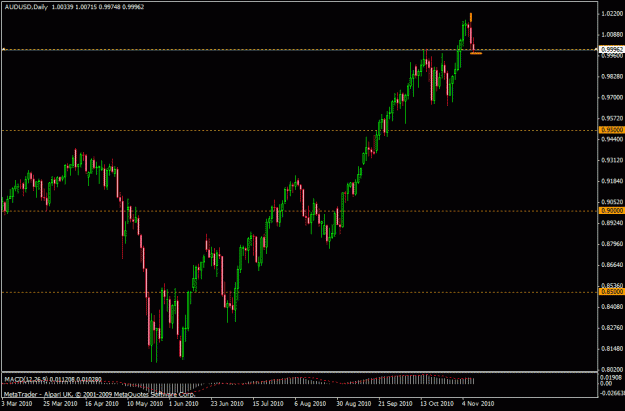The height and width of the screenshot is (411, 625).
Task: Click the 0.95720 price scale label
Action: [x=612, y=118]
